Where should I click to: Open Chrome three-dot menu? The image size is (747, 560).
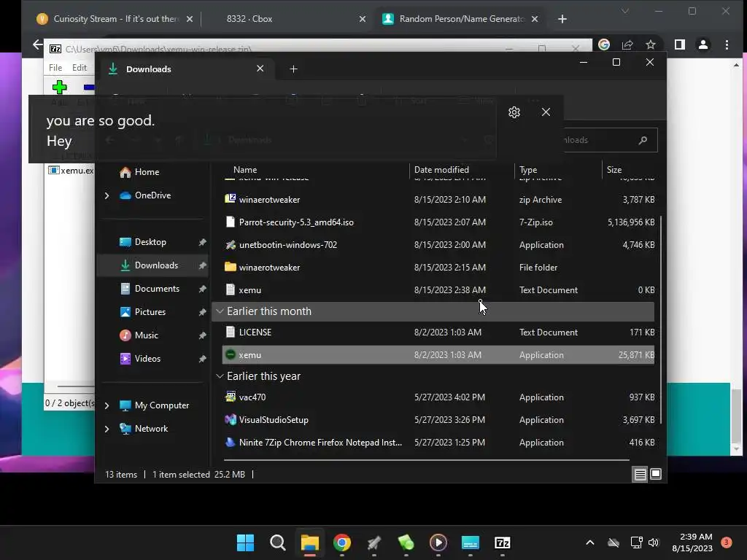coord(727,44)
